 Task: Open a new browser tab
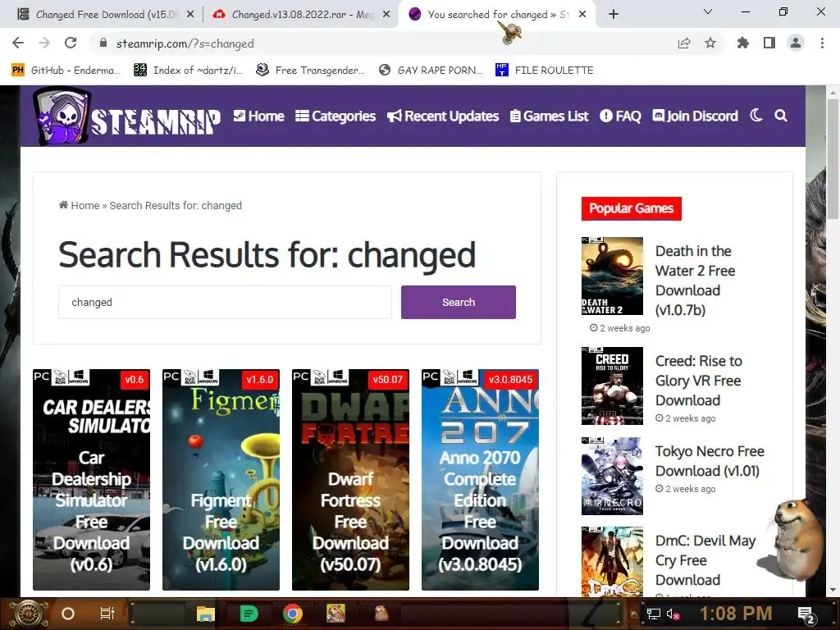point(614,15)
